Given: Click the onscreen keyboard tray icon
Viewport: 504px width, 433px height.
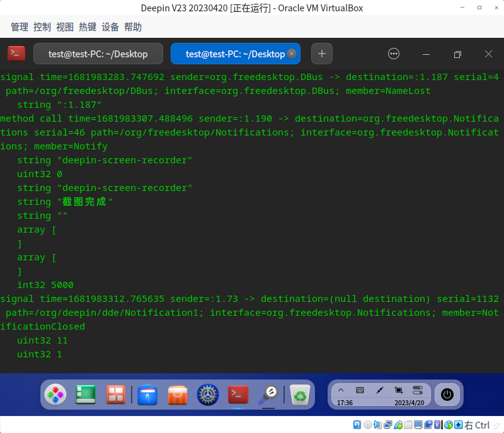Looking at the screenshot, I should point(359,390).
